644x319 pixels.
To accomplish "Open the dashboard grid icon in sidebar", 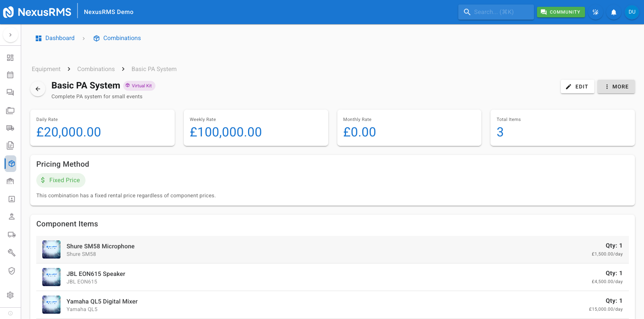I will (10, 57).
